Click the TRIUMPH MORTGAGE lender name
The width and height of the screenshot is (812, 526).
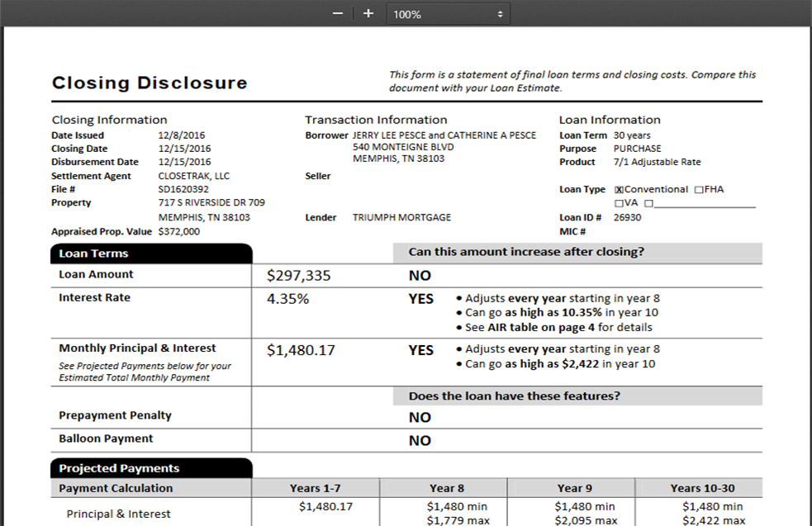(401, 217)
